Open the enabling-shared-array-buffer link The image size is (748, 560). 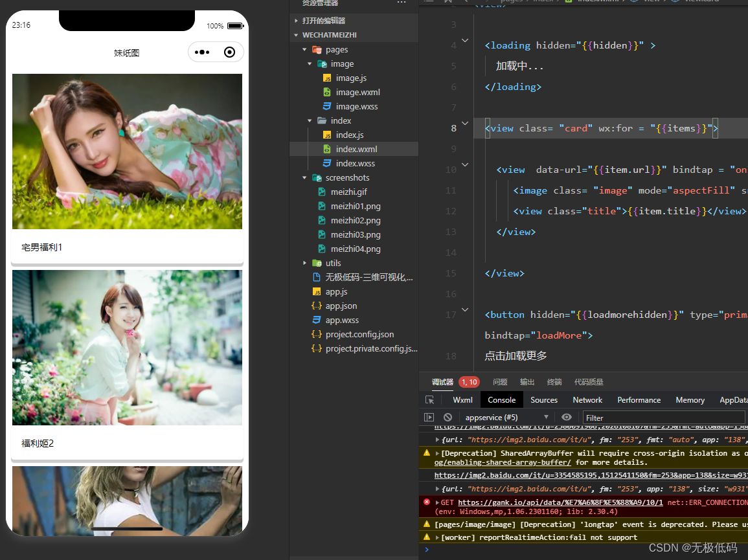point(503,462)
